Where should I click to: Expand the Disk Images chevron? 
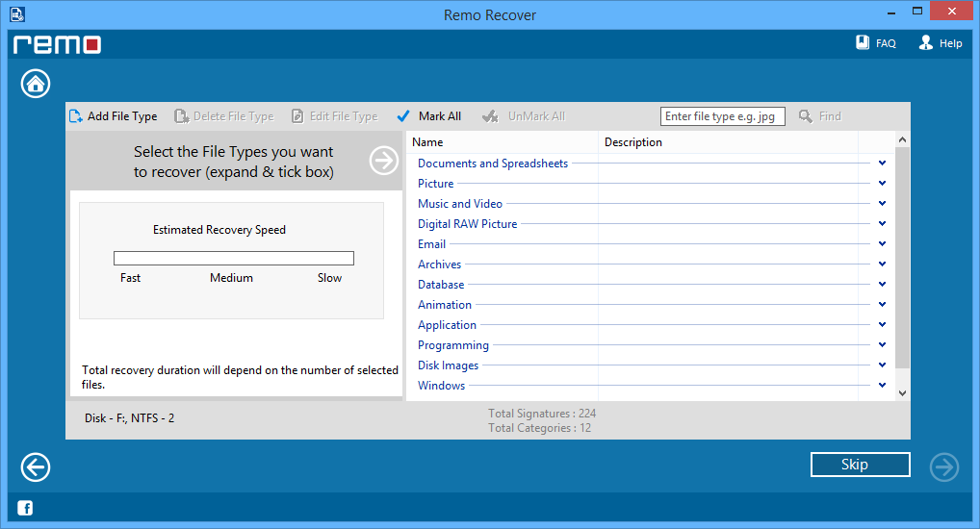882,365
